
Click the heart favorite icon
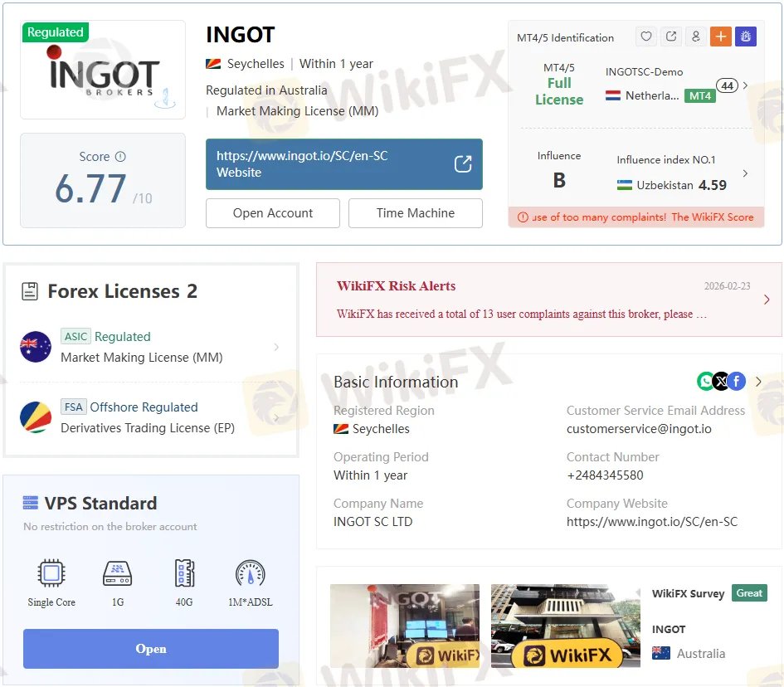pyautogui.click(x=646, y=37)
